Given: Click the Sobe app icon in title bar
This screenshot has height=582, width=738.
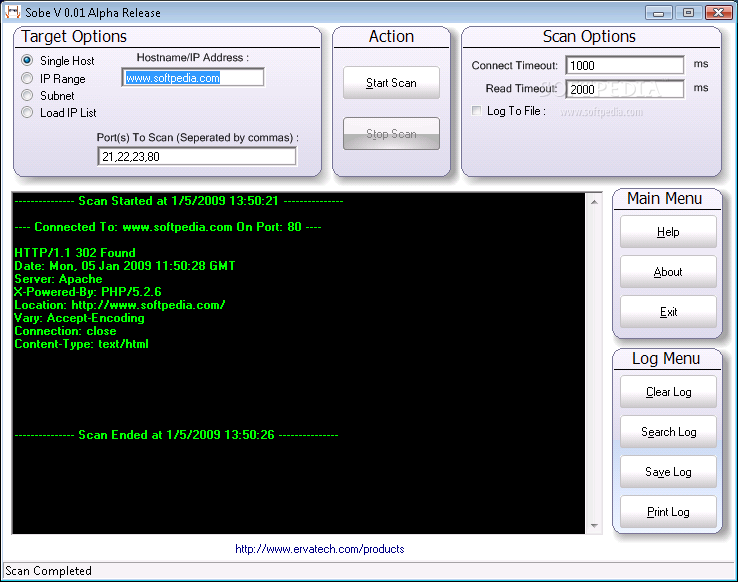Looking at the screenshot, I should [12, 11].
